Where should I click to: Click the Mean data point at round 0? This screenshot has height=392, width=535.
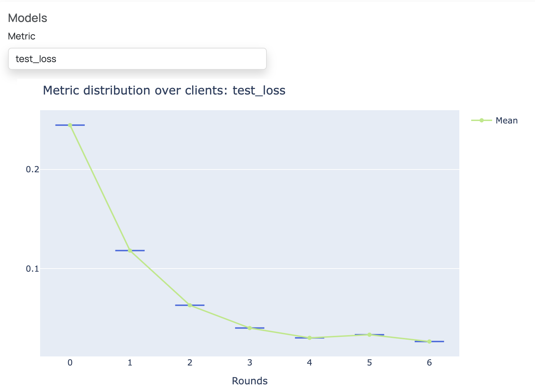[x=70, y=125]
